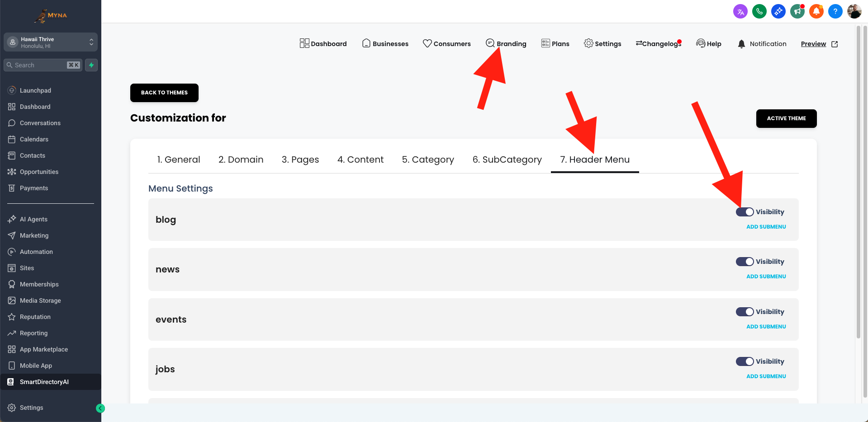Add a submenu to blog
This screenshot has width=868, height=422.
[x=766, y=227]
